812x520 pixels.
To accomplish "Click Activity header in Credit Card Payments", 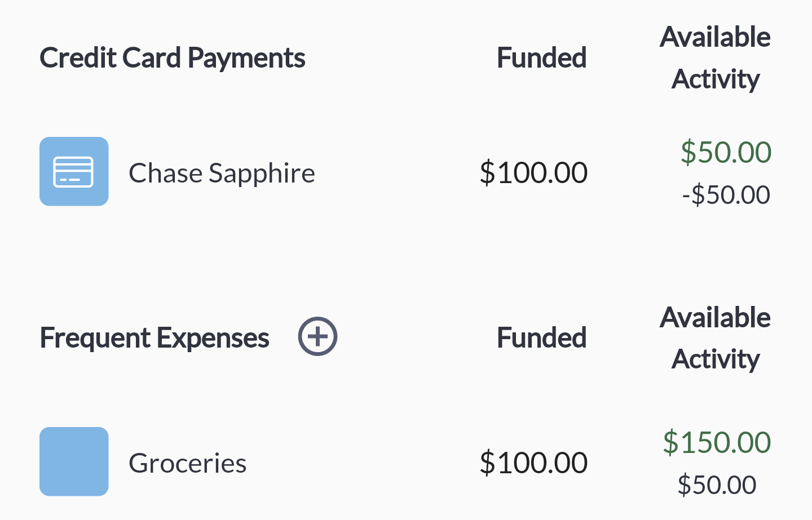I will (x=716, y=79).
